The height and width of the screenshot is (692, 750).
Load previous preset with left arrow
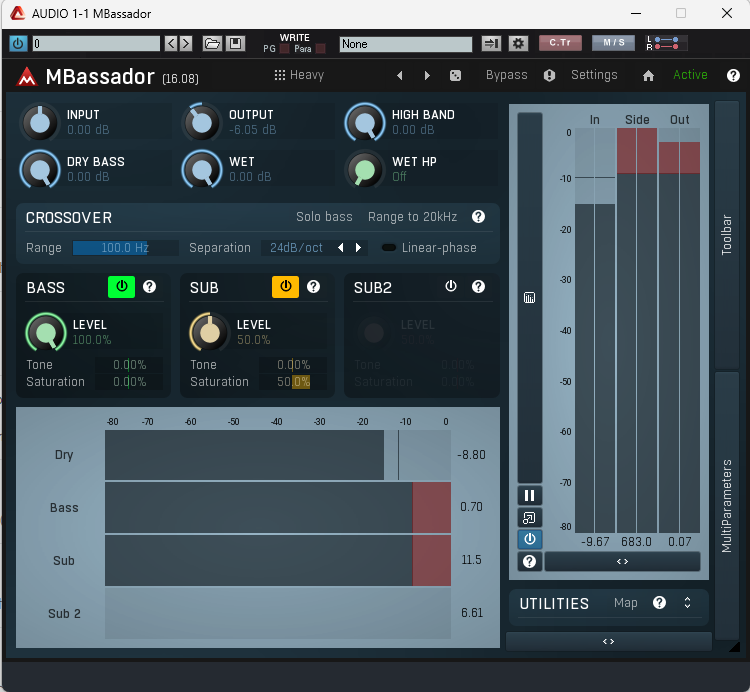[x=400, y=76]
